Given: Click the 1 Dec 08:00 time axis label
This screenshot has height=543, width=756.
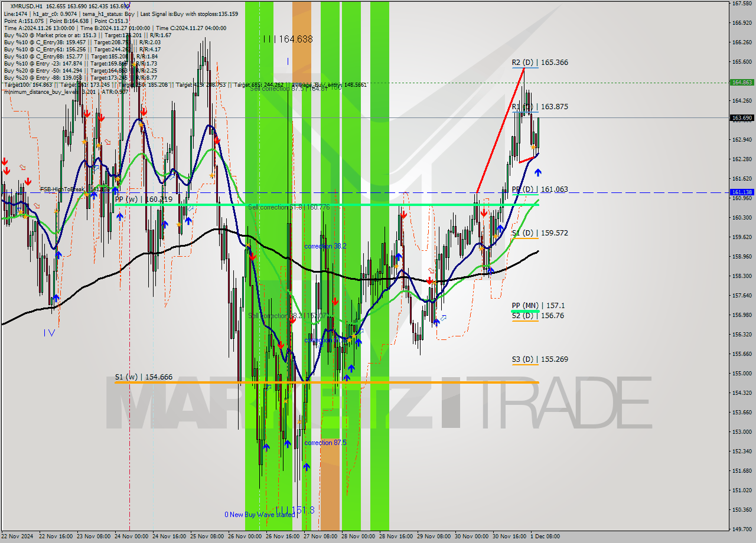Looking at the screenshot, I should pyautogui.click(x=545, y=537).
